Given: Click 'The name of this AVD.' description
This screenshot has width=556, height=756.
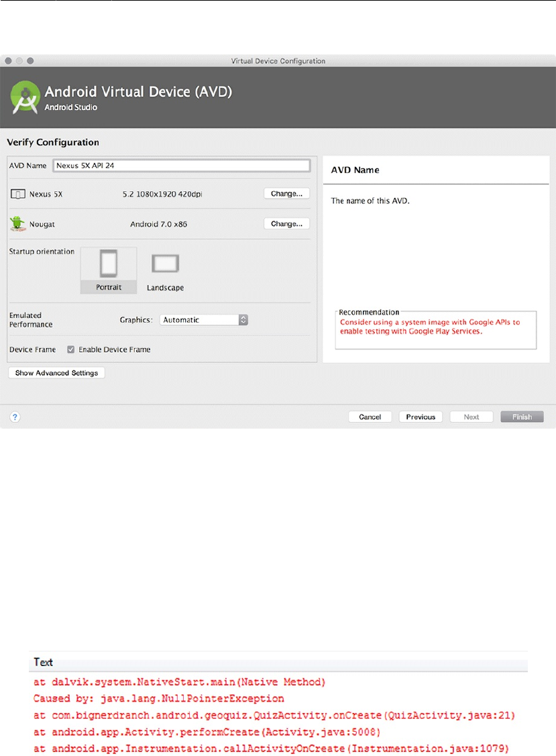Looking at the screenshot, I should point(370,201).
